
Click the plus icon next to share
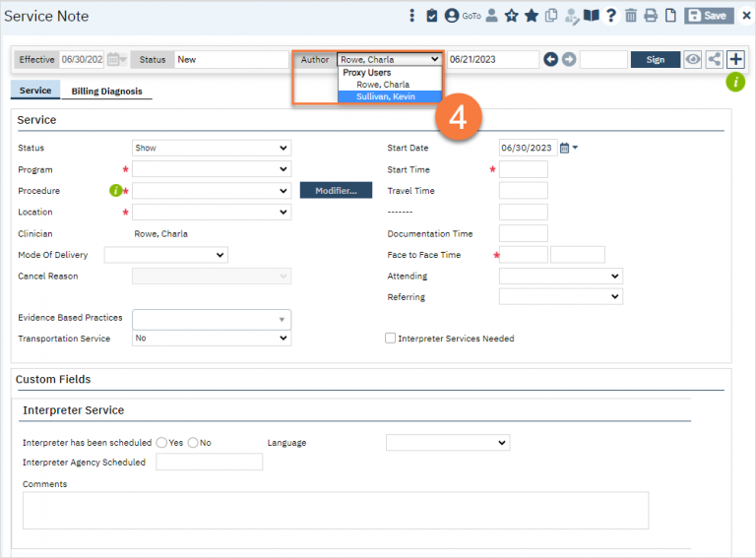point(735,59)
